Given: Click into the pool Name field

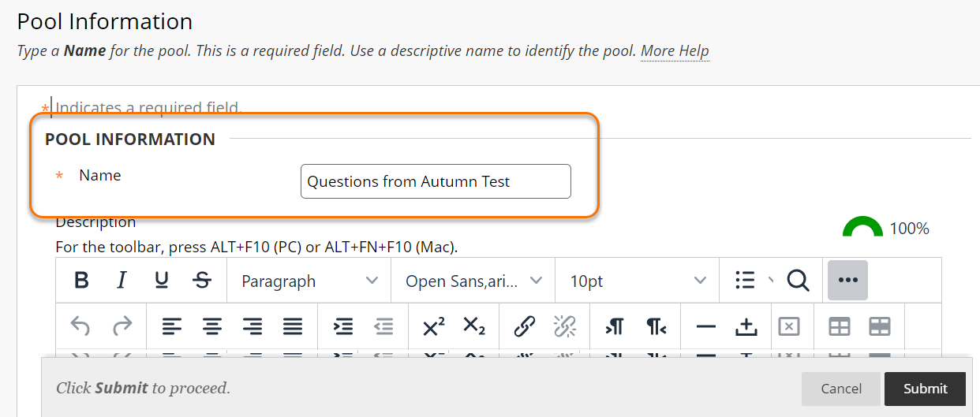Looking at the screenshot, I should pyautogui.click(x=436, y=181).
